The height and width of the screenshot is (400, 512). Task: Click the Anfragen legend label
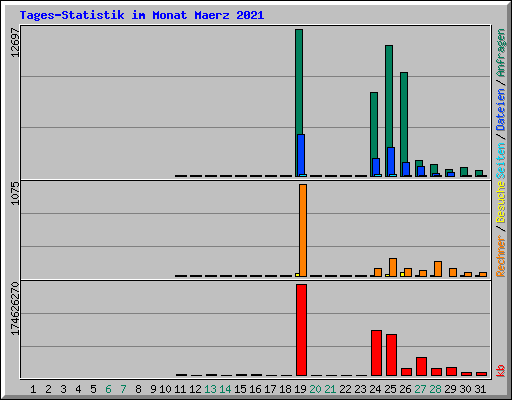(501, 52)
